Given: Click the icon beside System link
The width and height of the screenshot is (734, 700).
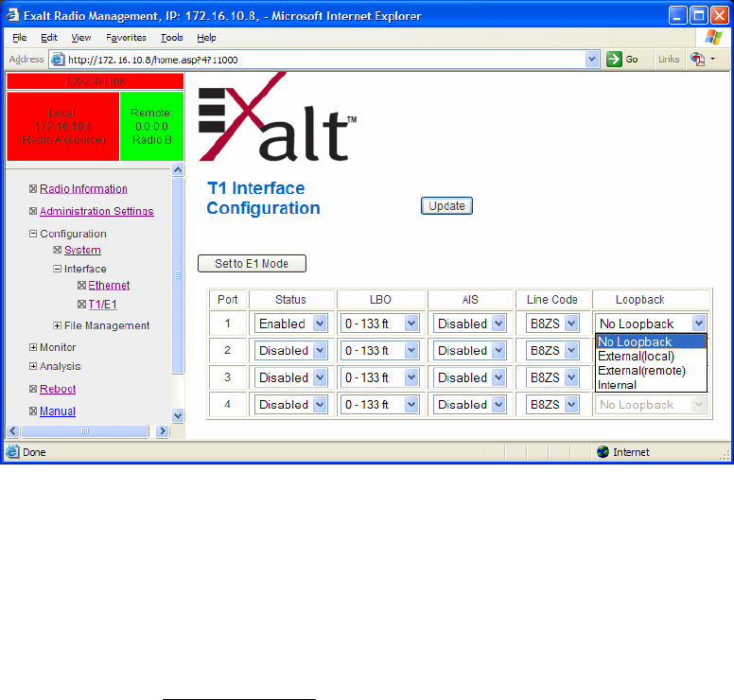Looking at the screenshot, I should pyautogui.click(x=57, y=250).
